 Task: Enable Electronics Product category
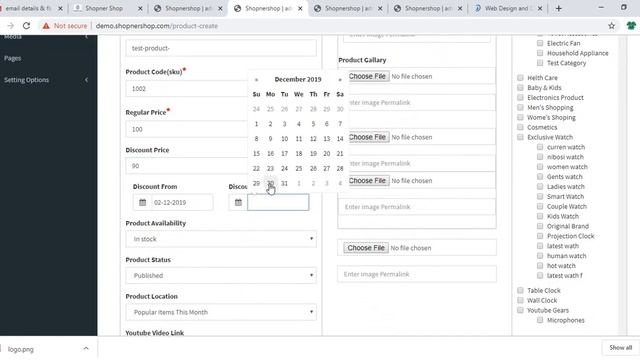[x=520, y=97]
